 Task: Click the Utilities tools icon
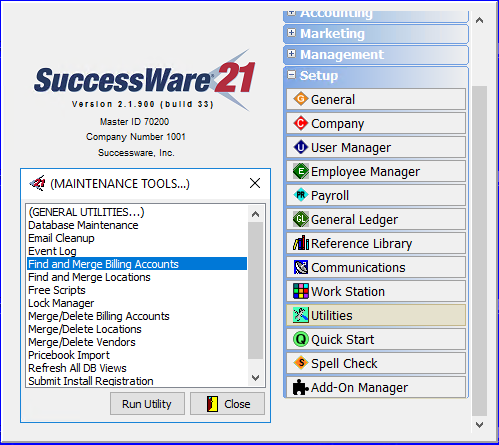click(x=301, y=315)
